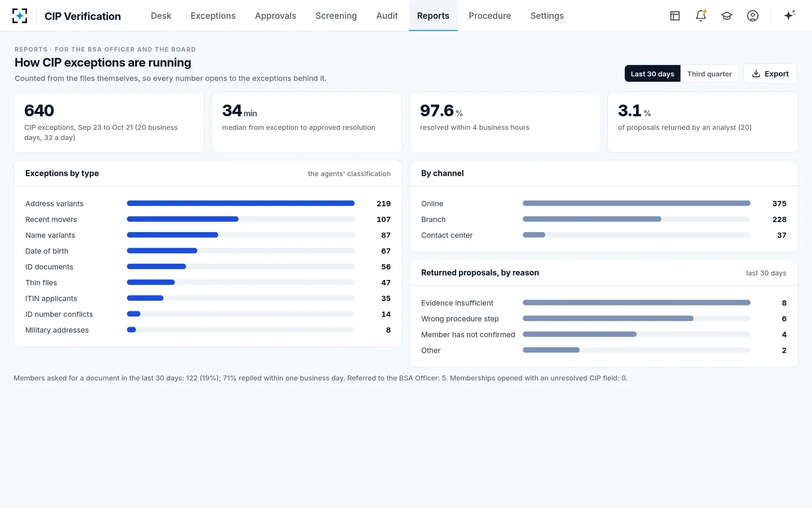This screenshot has width=812, height=508.
Task: Click the Wrong procedure step label
Action: [460, 319]
